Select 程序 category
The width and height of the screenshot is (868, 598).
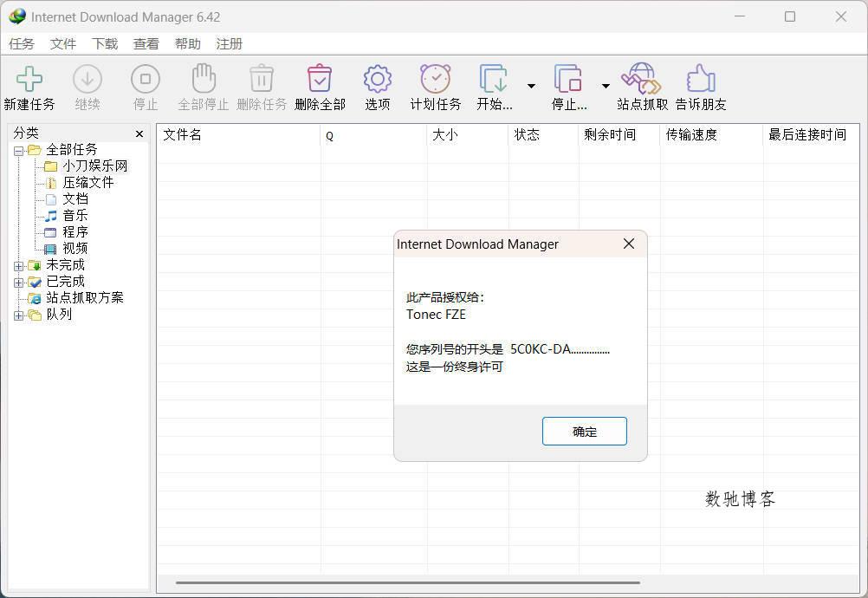coord(74,232)
